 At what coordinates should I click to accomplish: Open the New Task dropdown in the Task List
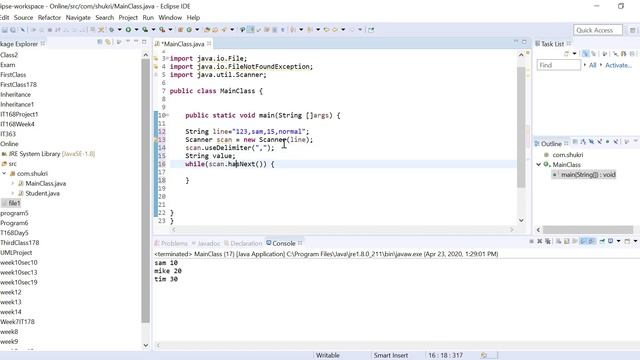pyautogui.click(x=575, y=53)
